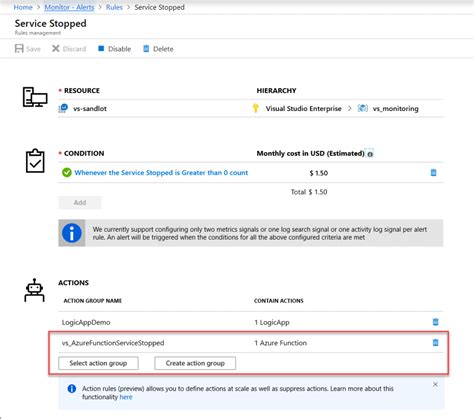Go to Monitor - Alerts breadcrumb
The width and height of the screenshot is (474, 419).
tap(69, 7)
